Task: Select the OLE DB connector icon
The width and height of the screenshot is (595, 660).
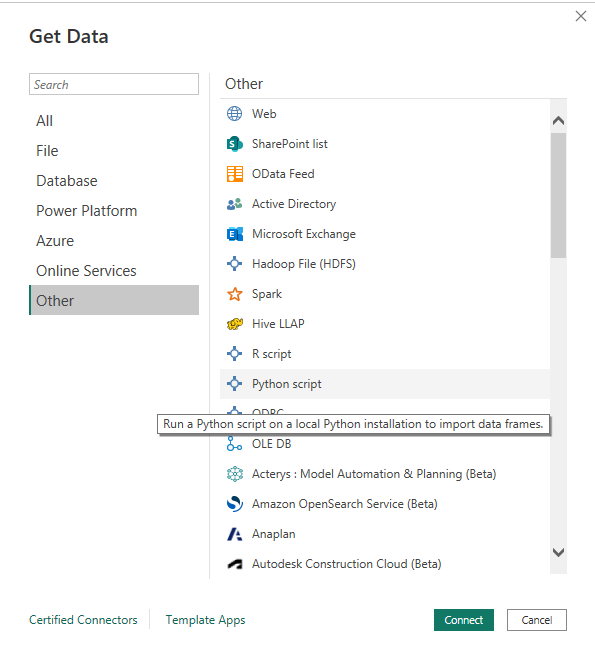Action: pos(234,444)
